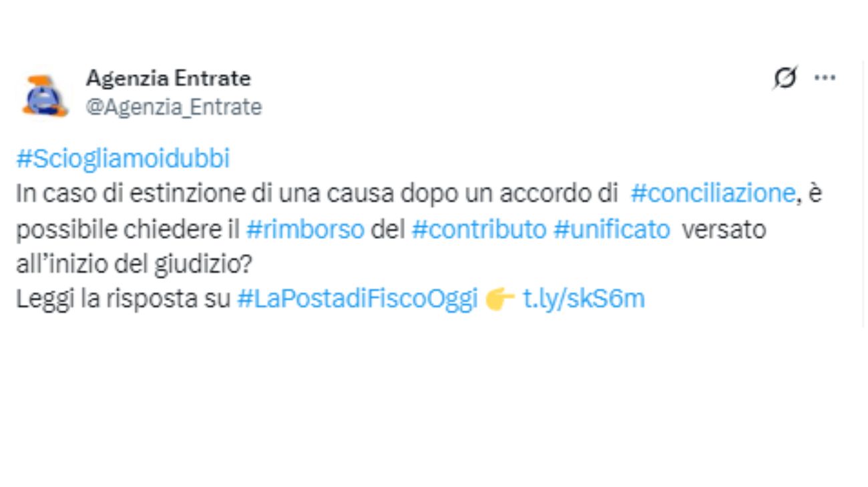Open the #LaPostadiFiscoOggi hashtag
Image resolution: width=868 pixels, height=487 pixels.
[x=358, y=300]
